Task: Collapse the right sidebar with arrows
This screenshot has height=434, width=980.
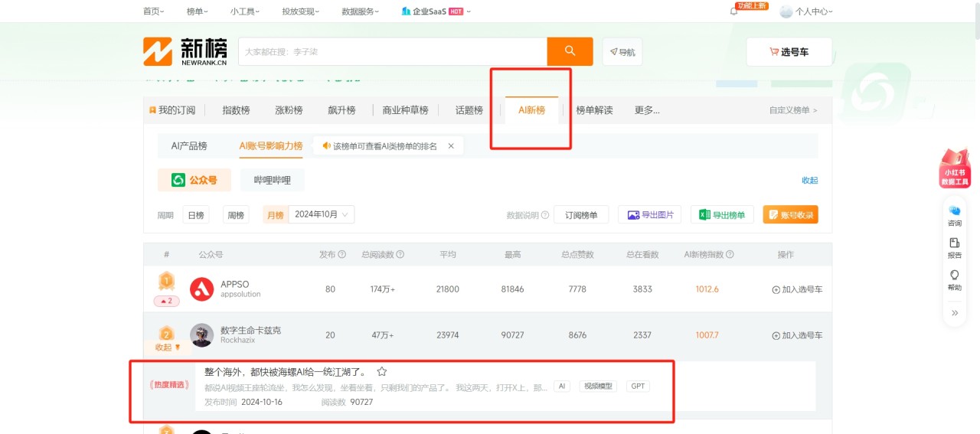Action: pos(955,313)
